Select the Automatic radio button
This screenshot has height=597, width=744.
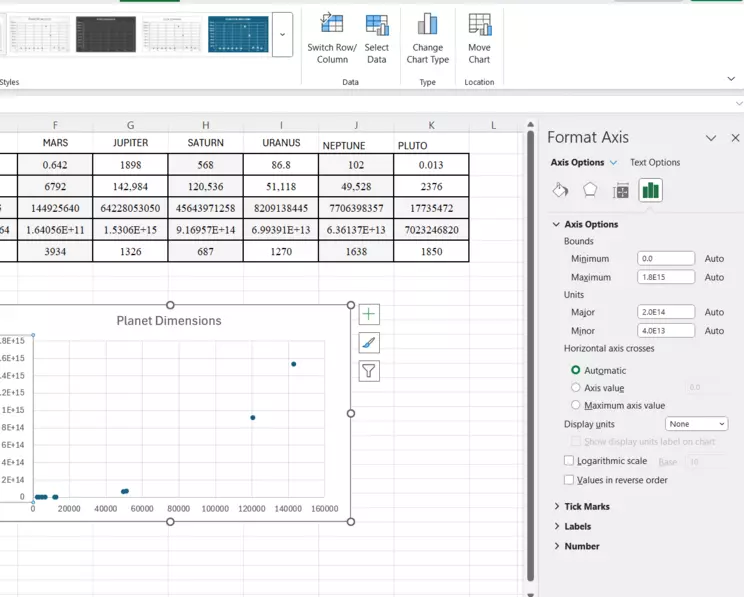(x=576, y=370)
